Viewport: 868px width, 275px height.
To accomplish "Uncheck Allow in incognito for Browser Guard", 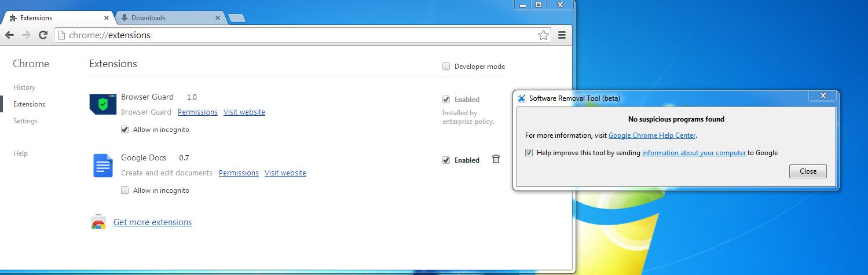I will tap(125, 130).
